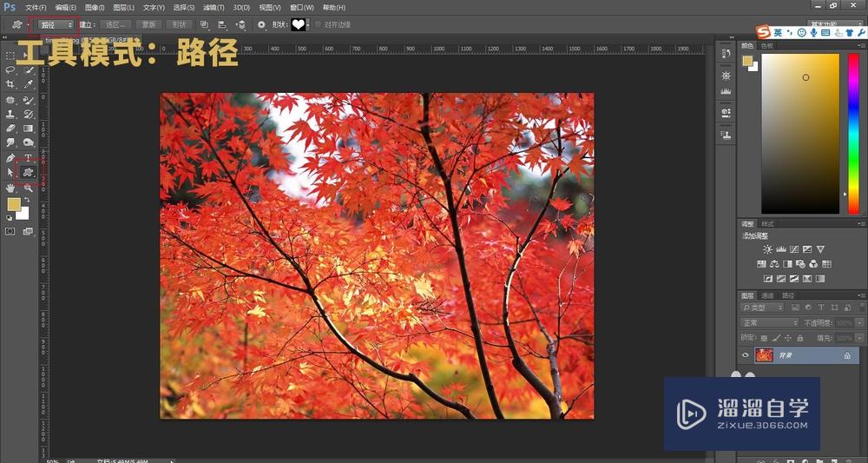This screenshot has height=463, width=868.
Task: Open the path operations options
Action: pos(204,24)
